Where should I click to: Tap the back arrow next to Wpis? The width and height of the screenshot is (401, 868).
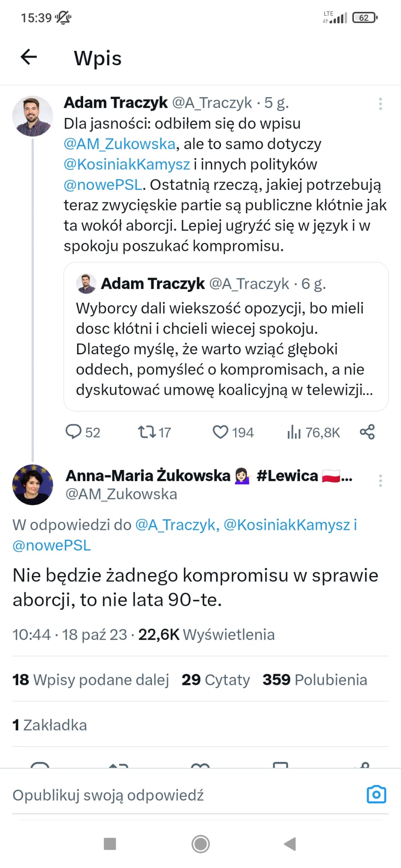tap(29, 57)
